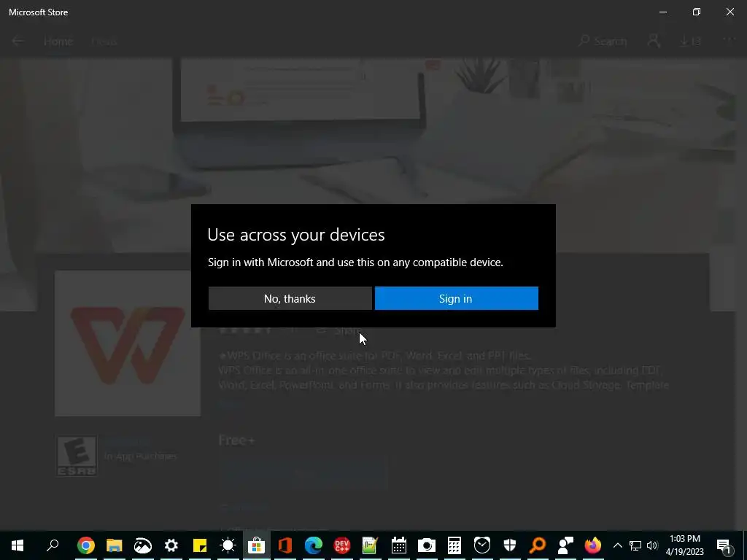Open volume control in tray
This screenshot has height=560, width=747.
coord(652,545)
